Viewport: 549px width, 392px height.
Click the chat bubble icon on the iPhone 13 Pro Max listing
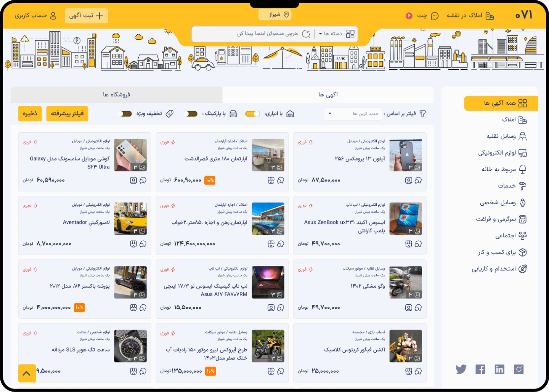[418, 180]
